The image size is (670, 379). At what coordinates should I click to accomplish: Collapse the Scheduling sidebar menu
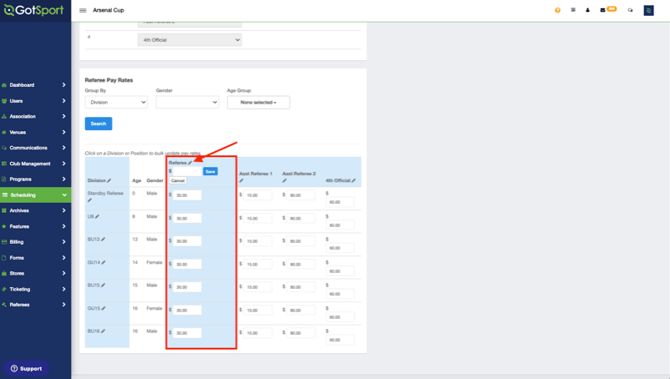point(35,195)
